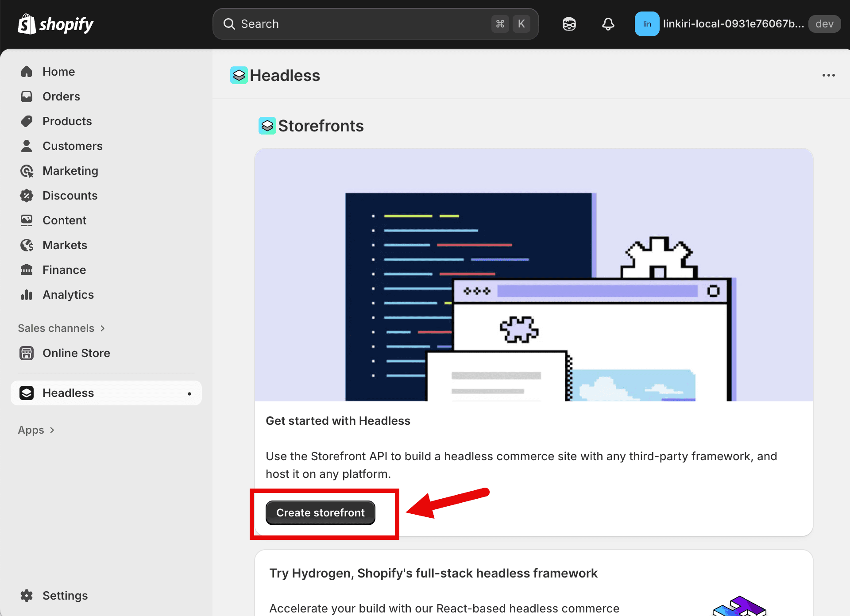Click the Create storefront button
The image size is (850, 616).
tap(320, 512)
